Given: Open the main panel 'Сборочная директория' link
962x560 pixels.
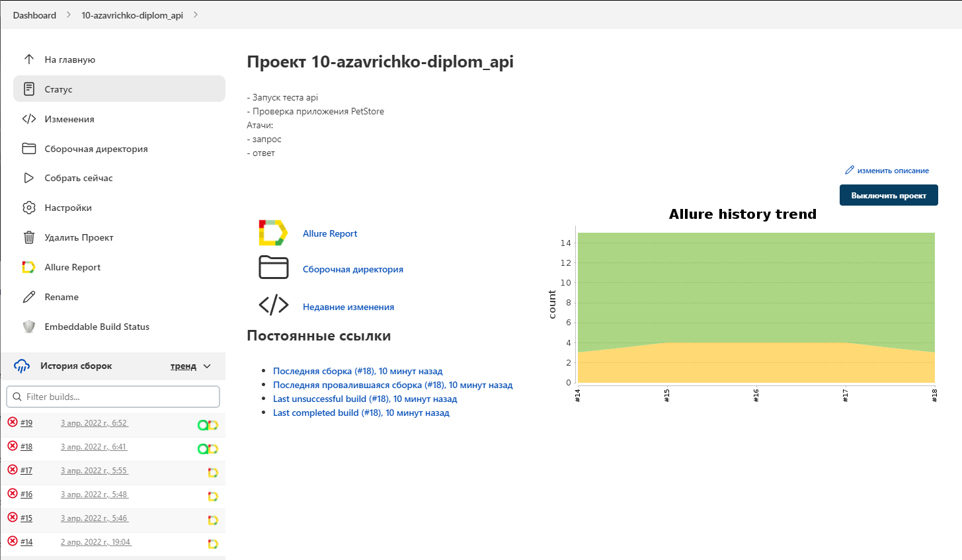Looking at the screenshot, I should coord(353,269).
